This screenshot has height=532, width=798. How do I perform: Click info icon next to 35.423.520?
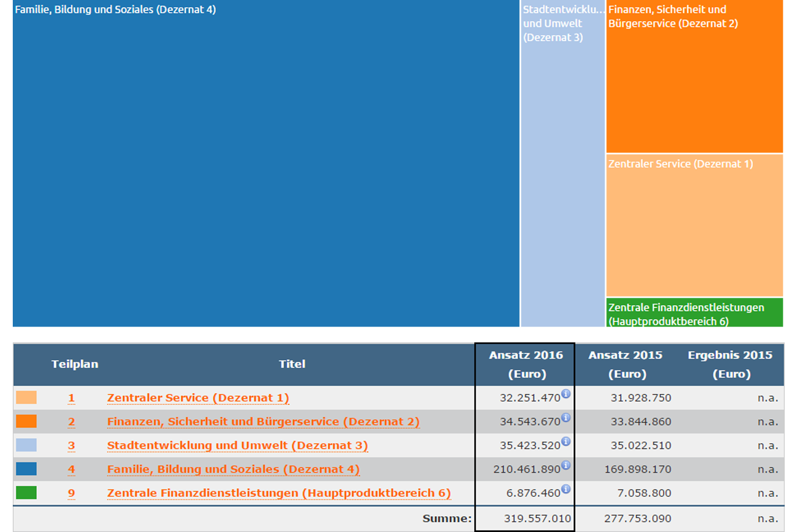[x=566, y=442]
